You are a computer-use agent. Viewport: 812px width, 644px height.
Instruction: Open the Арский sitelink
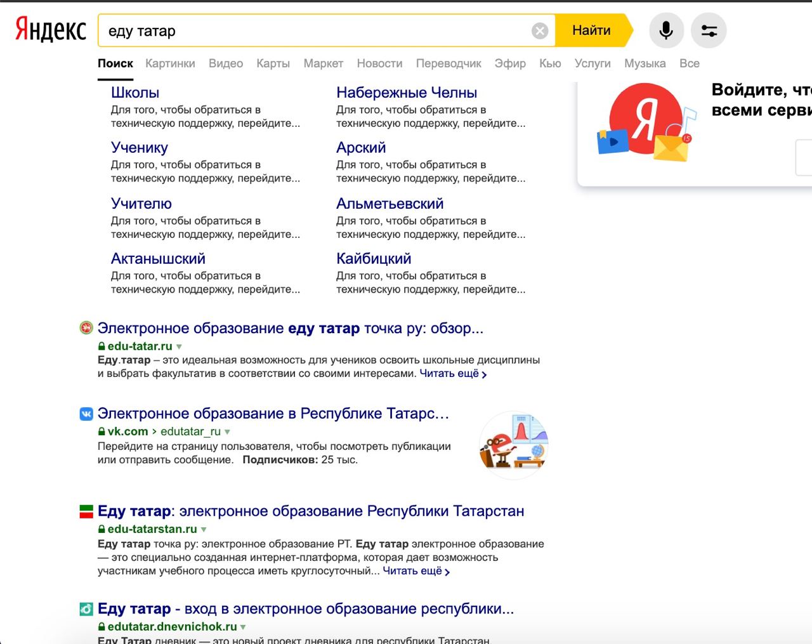[x=361, y=148]
